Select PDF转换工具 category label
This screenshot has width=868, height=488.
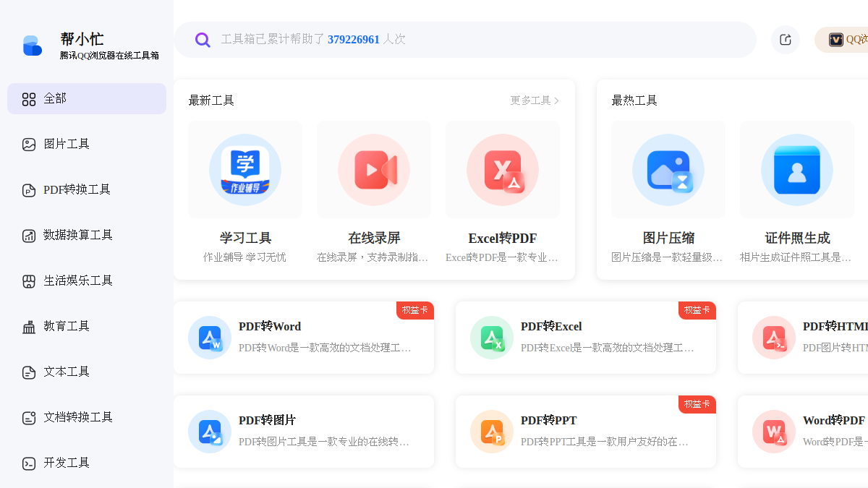pos(77,189)
